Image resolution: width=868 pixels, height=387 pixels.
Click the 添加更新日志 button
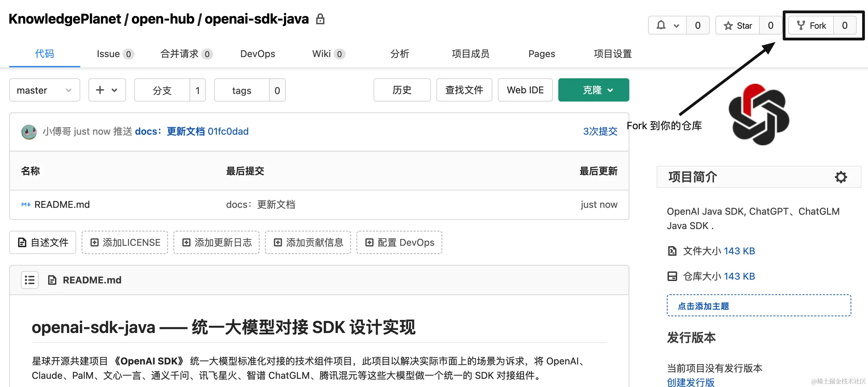pos(216,242)
